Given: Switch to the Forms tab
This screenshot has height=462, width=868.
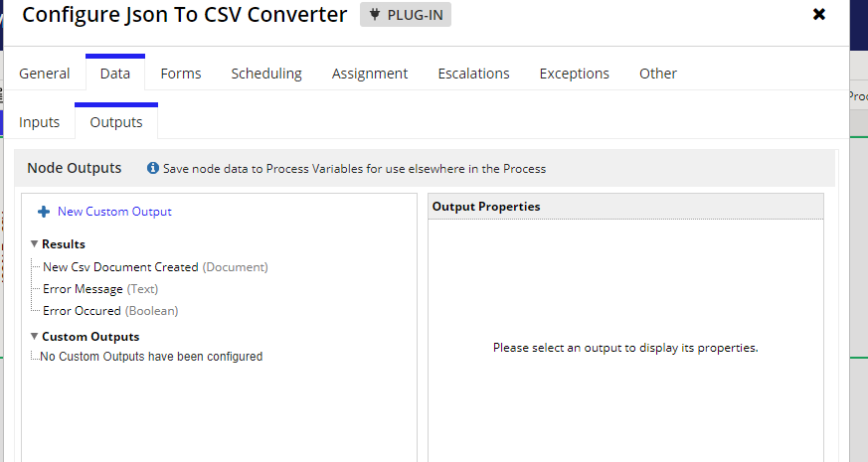Looking at the screenshot, I should 181,74.
